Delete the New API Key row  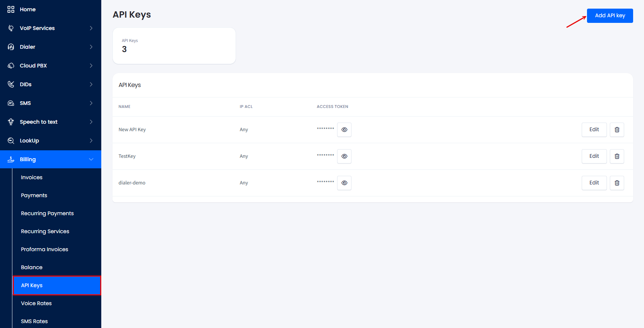click(617, 130)
